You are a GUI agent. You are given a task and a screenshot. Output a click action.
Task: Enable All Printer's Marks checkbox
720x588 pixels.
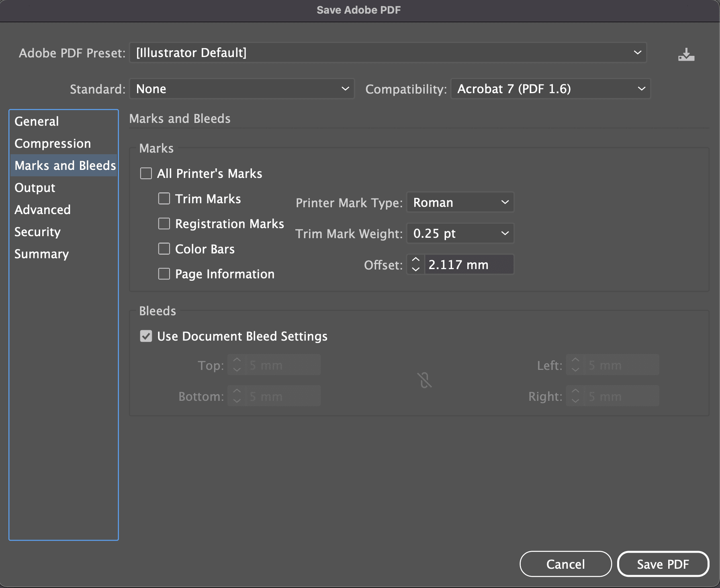point(146,174)
